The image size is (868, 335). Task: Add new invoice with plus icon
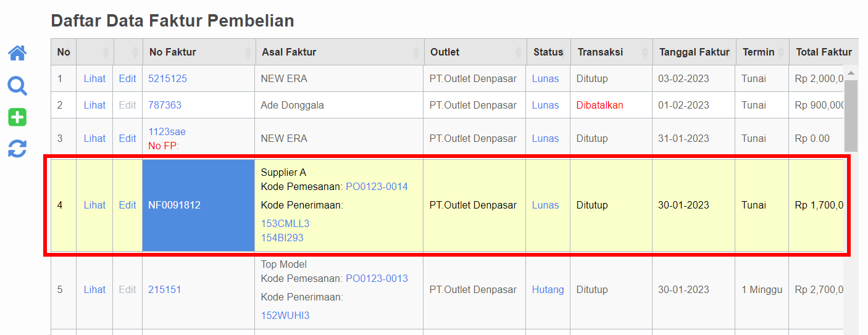17,117
